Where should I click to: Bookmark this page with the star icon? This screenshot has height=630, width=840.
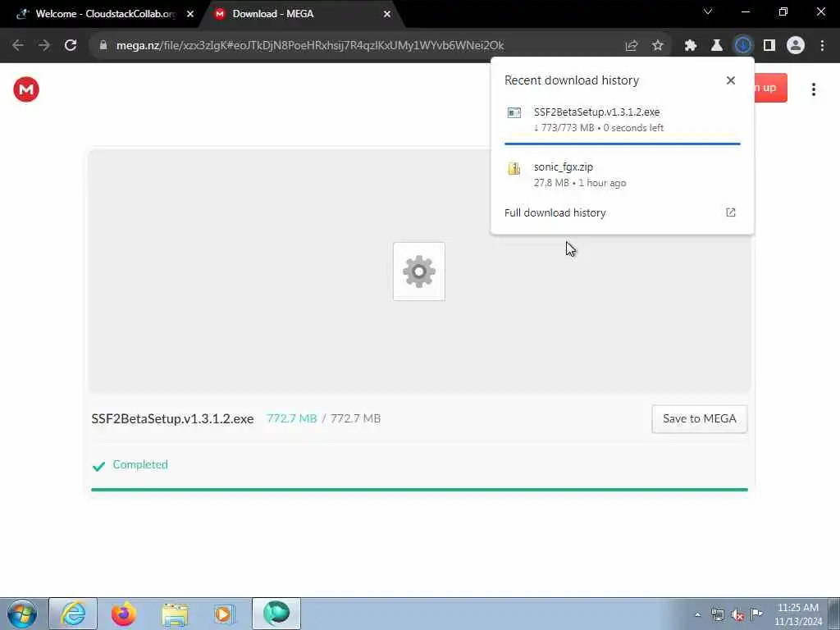(658, 46)
